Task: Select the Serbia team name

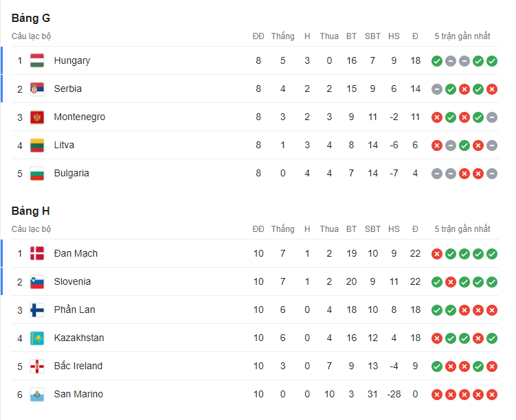Action: click(67, 89)
